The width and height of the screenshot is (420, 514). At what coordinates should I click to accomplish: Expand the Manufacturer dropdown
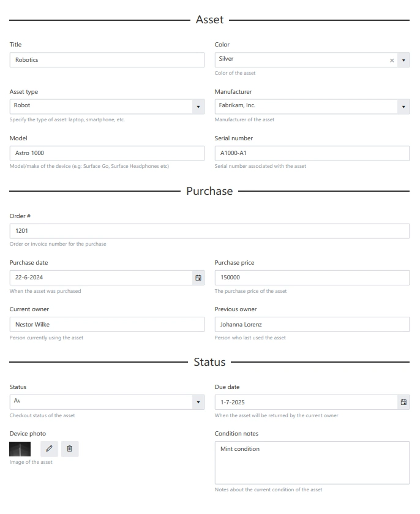point(403,107)
